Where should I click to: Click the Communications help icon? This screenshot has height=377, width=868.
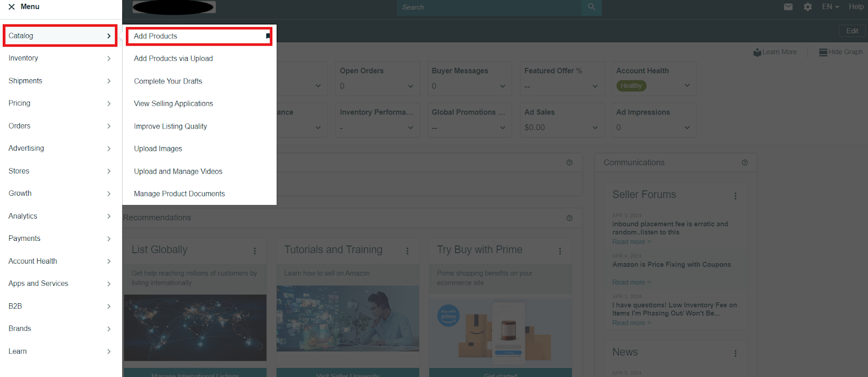(745, 163)
